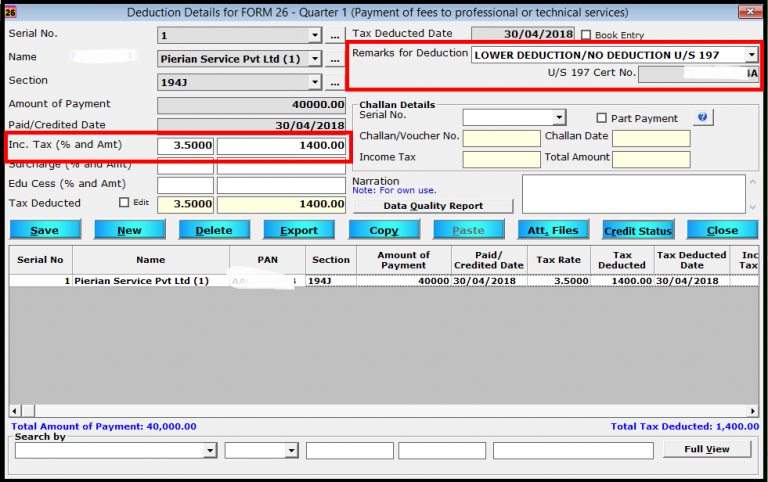Click the grid scroll right arrow
The height and width of the screenshot is (482, 768).
[753, 410]
